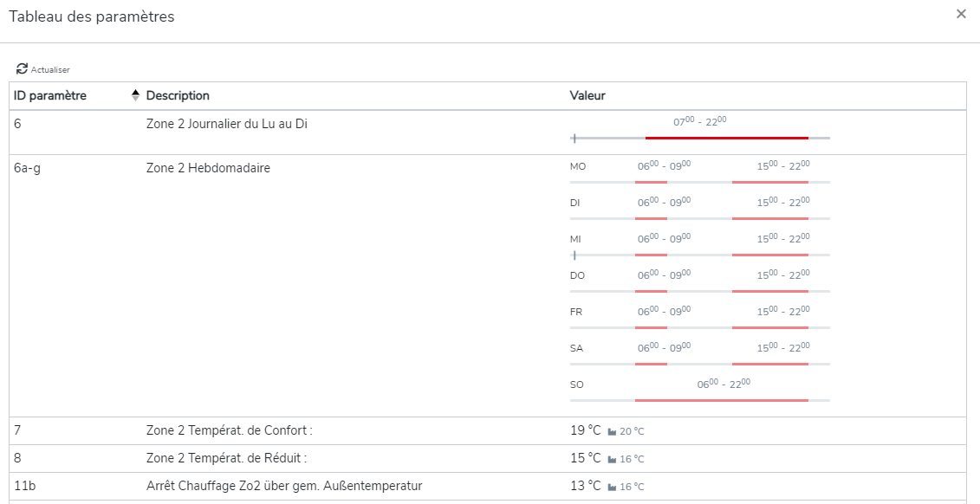The image size is (980, 504).
Task: Click factory icon in Arrêt Chauffage Zo2 row
Action: [x=613, y=487]
